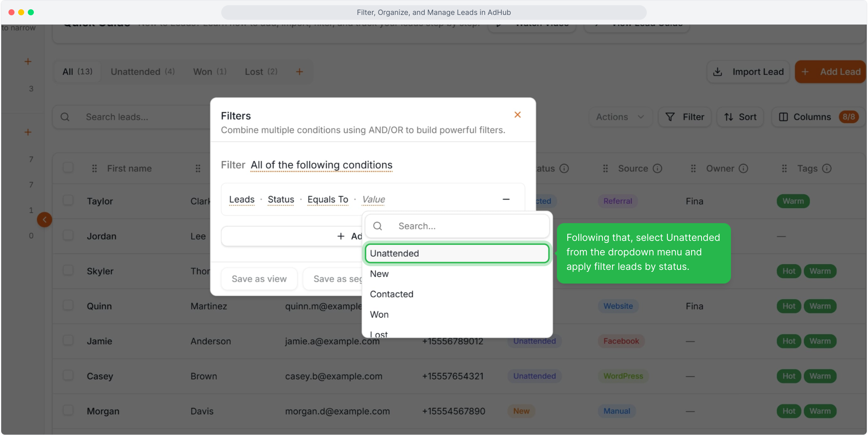This screenshot has width=868, height=435.
Task: Open the 'Equals To' operator selector
Action: point(328,199)
